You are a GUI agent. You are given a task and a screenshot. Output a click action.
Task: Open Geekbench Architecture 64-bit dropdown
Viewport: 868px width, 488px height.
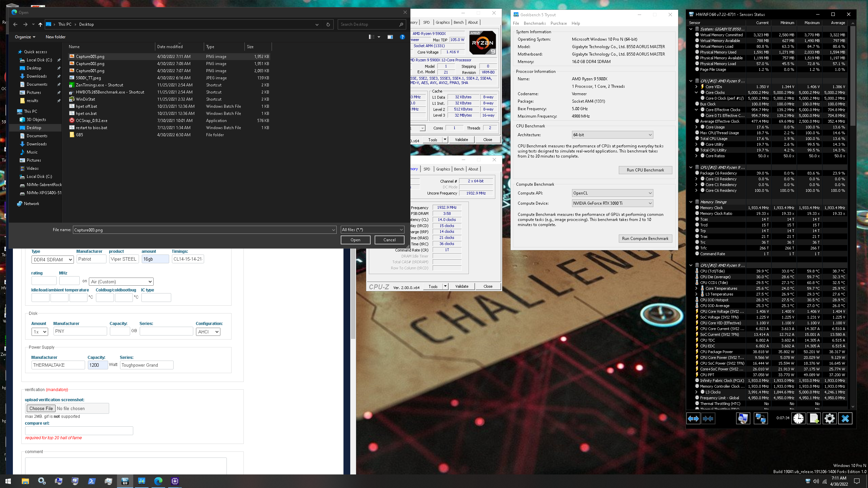pyautogui.click(x=612, y=135)
